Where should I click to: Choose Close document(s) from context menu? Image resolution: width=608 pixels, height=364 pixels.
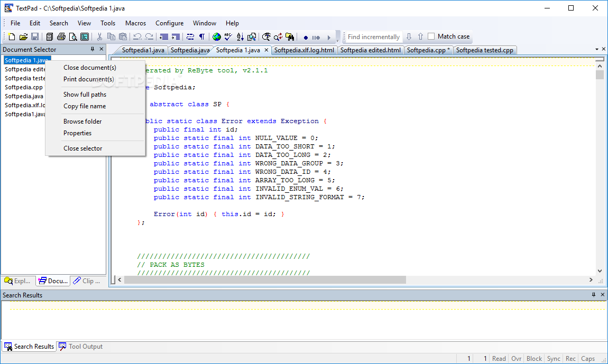tap(96, 68)
